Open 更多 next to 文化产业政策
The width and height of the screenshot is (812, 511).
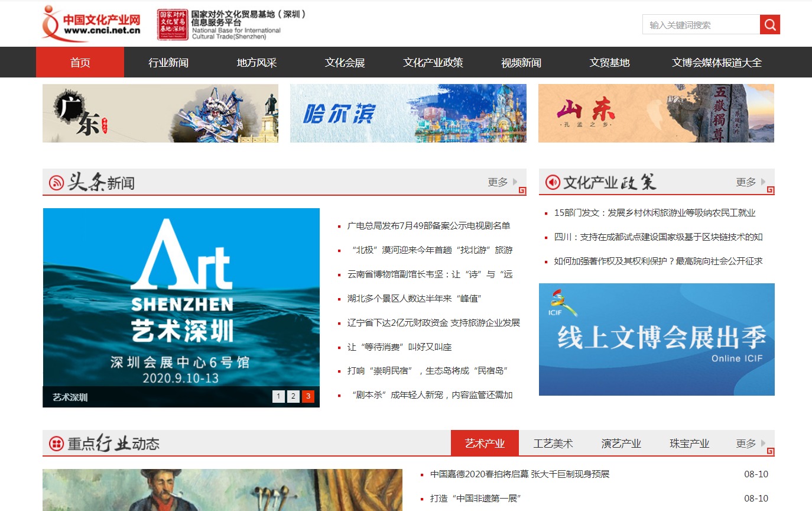point(746,182)
